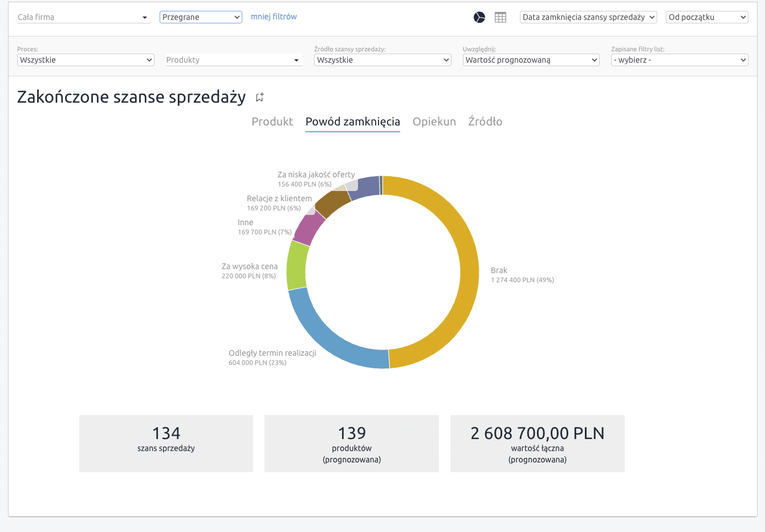Open 'Źródło szansy sprzedaży' dropdown
The height and width of the screenshot is (532, 765).
[x=382, y=59]
